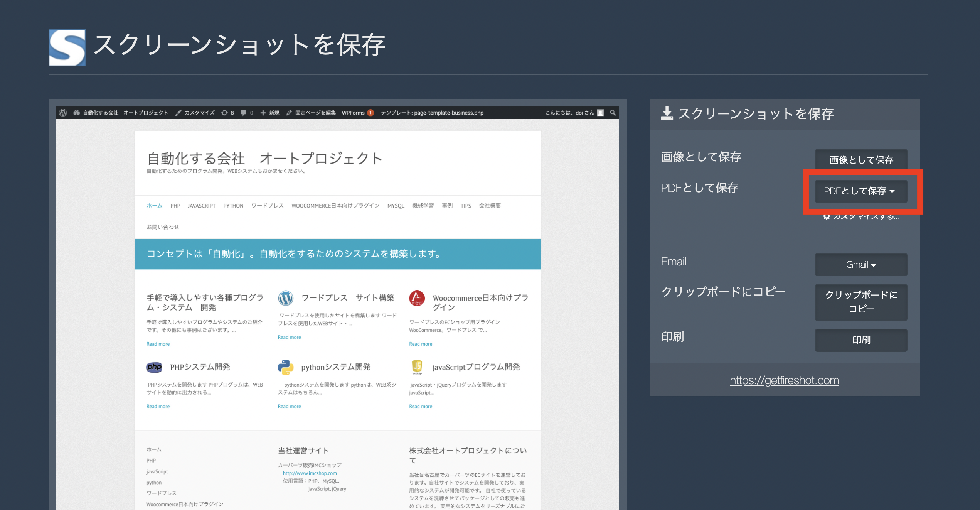The width and height of the screenshot is (980, 510).
Task: Click the WordPress logo in admin bar
Action: click(63, 113)
